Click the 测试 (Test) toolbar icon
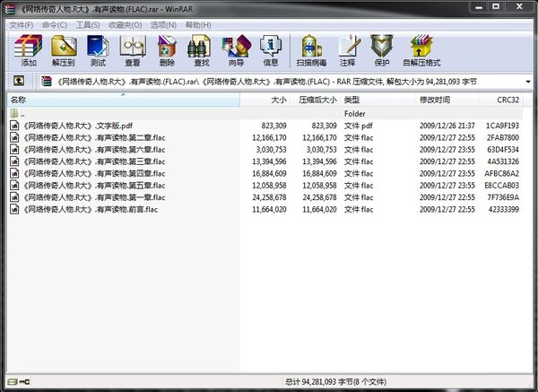 (x=98, y=50)
